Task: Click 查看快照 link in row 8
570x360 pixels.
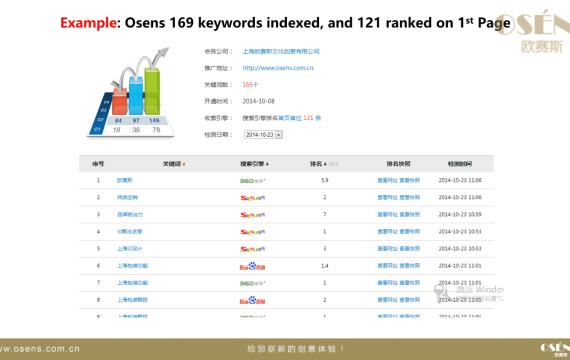Action: (x=410, y=300)
